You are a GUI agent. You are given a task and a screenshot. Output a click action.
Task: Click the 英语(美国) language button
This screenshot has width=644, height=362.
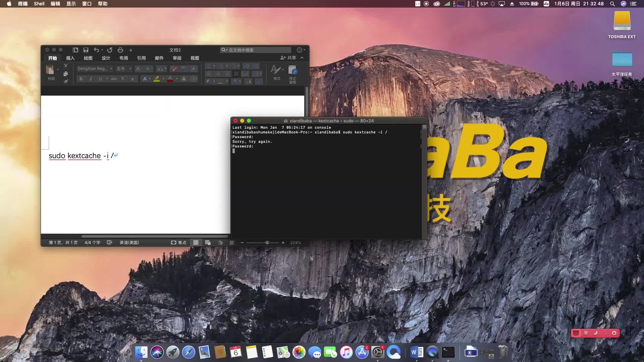point(129,242)
